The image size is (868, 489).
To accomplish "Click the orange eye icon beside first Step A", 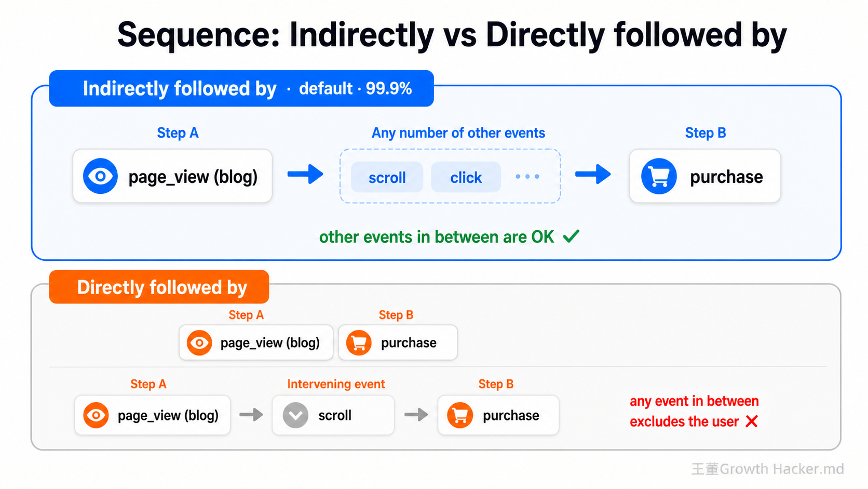I will click(199, 343).
